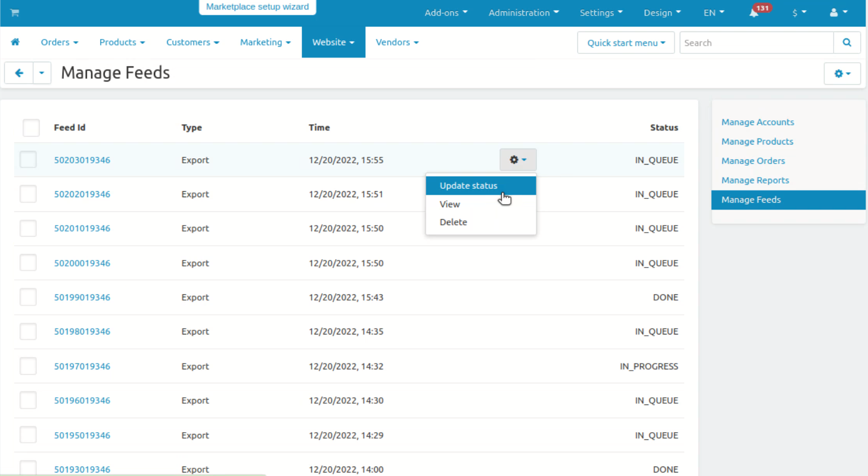
Task: Toggle the select-all checkbox in the header
Action: pyautogui.click(x=31, y=128)
